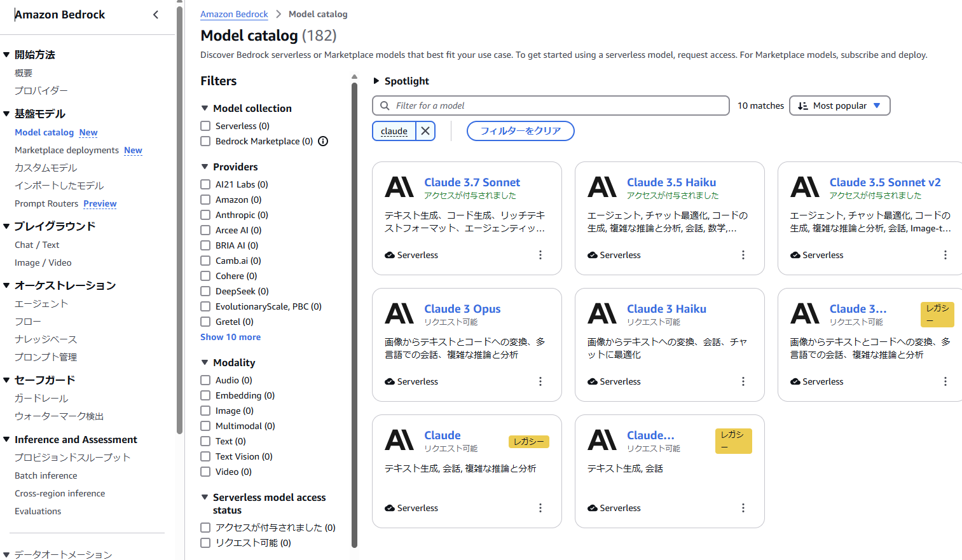Enable the Multimodal modality checkbox
Screen dimensions: 962x560
tap(205, 426)
